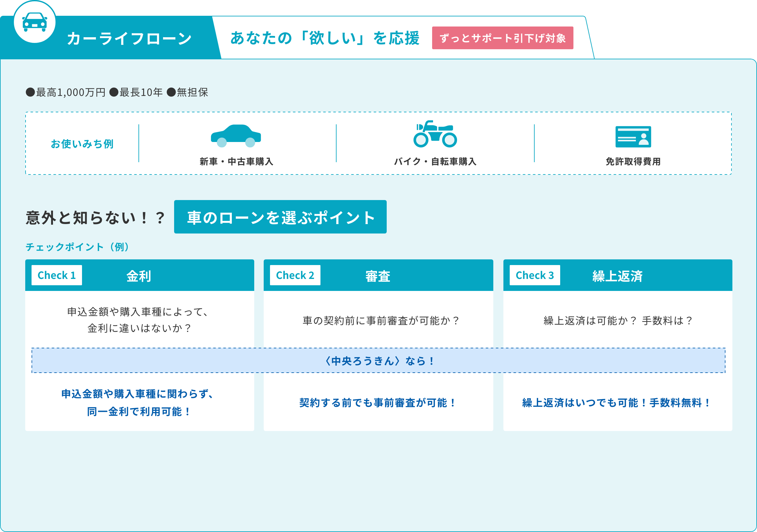Click the 〈中央ろうきん〉なら！ blue bar
Viewport: 757px width, 532px height.
[x=378, y=360]
